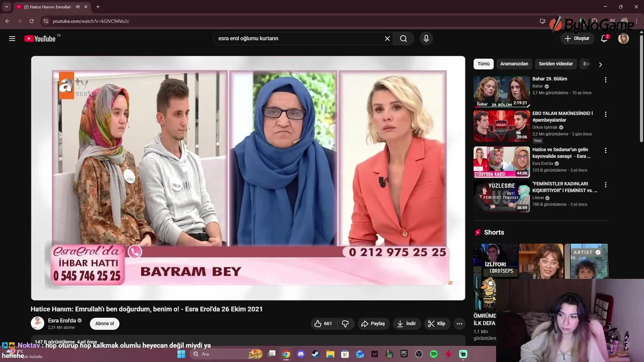This screenshot has height=362, width=644.
Task: Open a new browser tab
Action: (x=98, y=7)
